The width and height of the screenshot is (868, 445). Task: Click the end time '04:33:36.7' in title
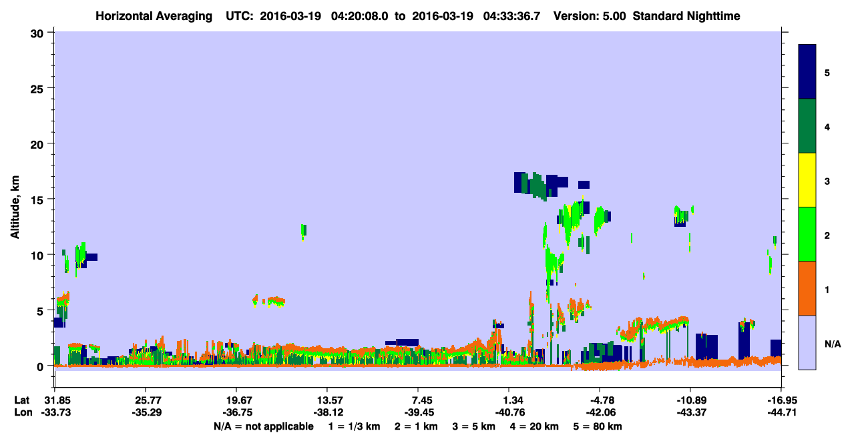(511, 15)
